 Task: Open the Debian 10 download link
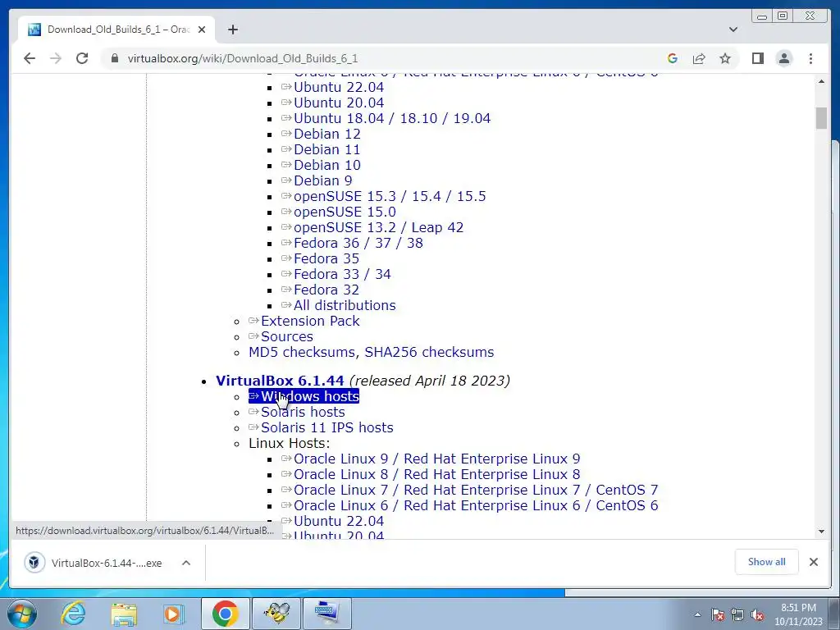[x=326, y=165]
